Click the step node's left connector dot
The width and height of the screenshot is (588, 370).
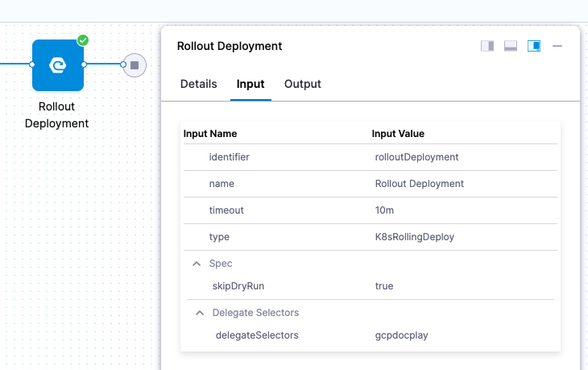pos(32,64)
